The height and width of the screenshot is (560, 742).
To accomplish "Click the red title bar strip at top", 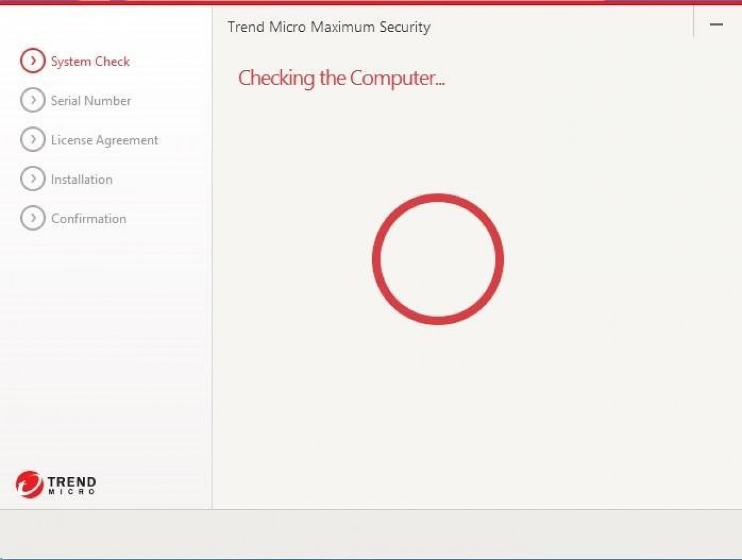I will (x=371, y=2).
